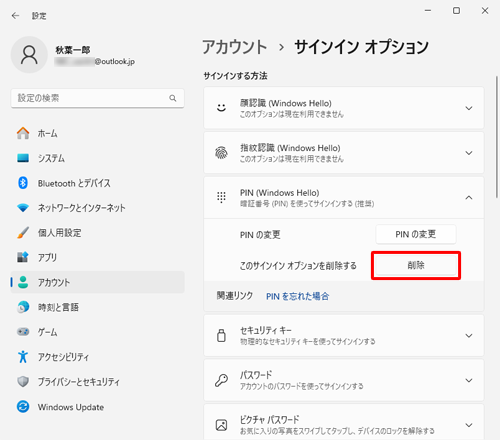Click the システム monitor icon
500x440 pixels.
pyautogui.click(x=23, y=158)
